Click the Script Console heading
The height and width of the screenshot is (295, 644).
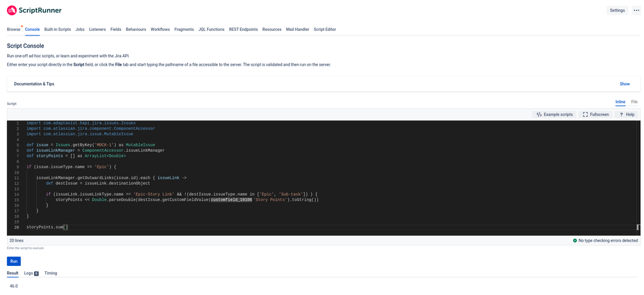[26, 46]
